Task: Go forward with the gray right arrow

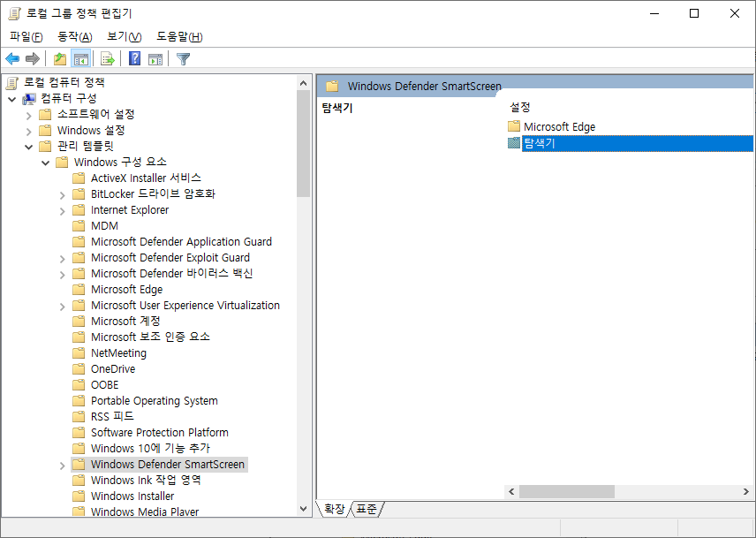Action: (x=33, y=59)
